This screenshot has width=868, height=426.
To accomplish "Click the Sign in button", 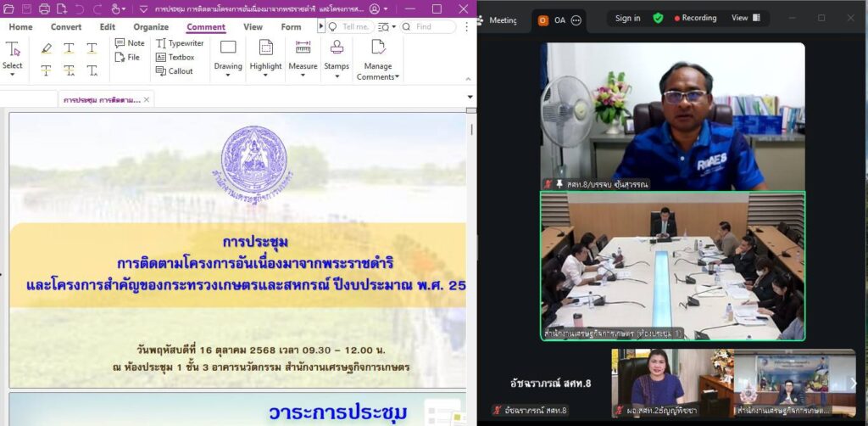I will pos(627,18).
